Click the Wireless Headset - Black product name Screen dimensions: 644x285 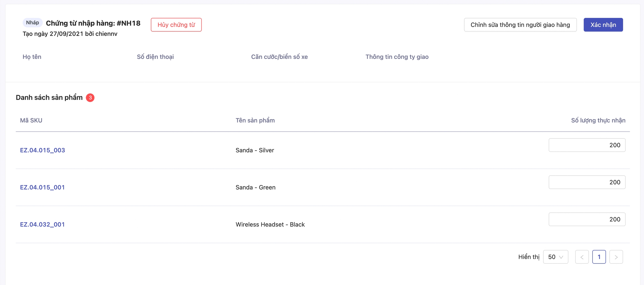pos(270,224)
